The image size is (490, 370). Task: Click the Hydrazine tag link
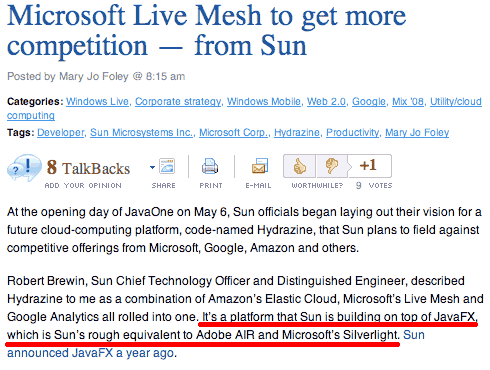pos(297,133)
